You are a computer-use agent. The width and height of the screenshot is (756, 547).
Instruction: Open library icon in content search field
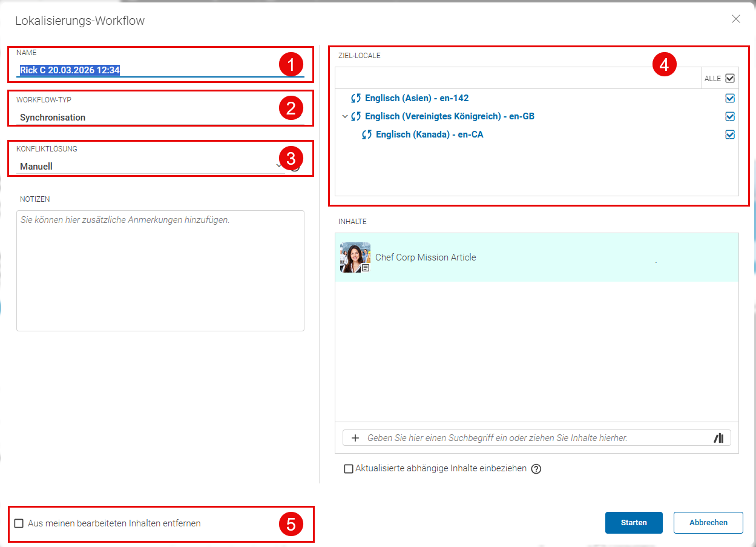click(719, 438)
